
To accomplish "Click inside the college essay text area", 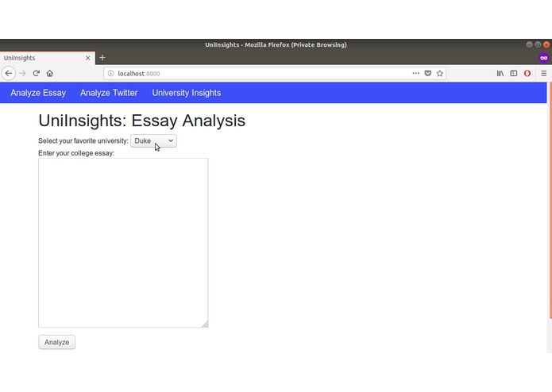I will (x=123, y=243).
